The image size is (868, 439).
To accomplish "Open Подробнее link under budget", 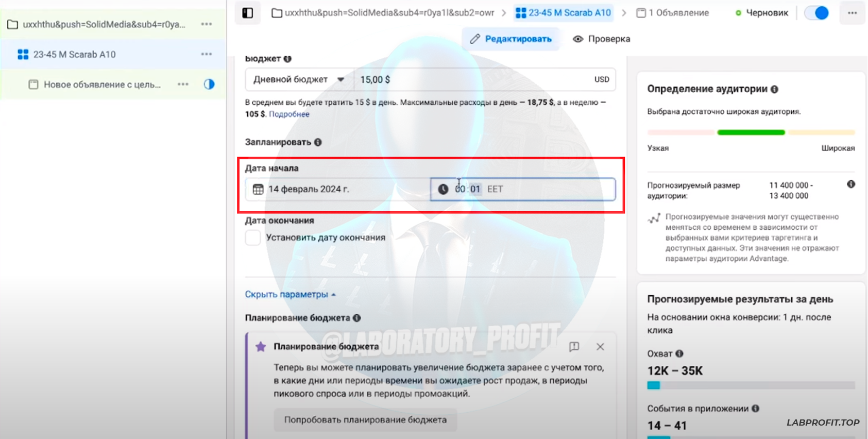I will (289, 114).
